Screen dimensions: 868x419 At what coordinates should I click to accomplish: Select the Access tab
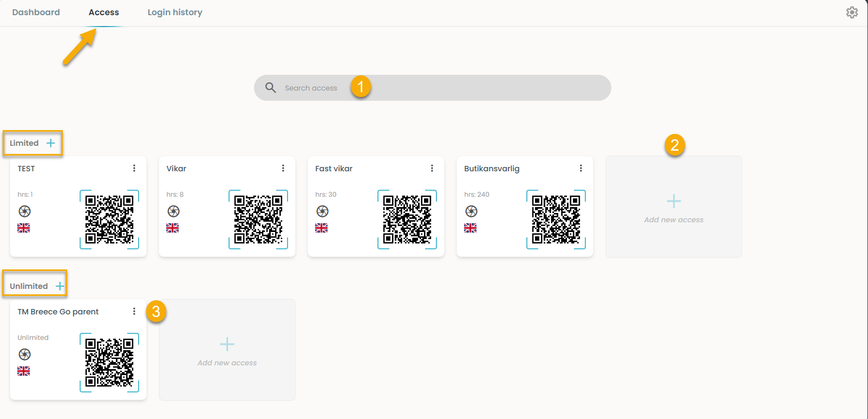[104, 12]
